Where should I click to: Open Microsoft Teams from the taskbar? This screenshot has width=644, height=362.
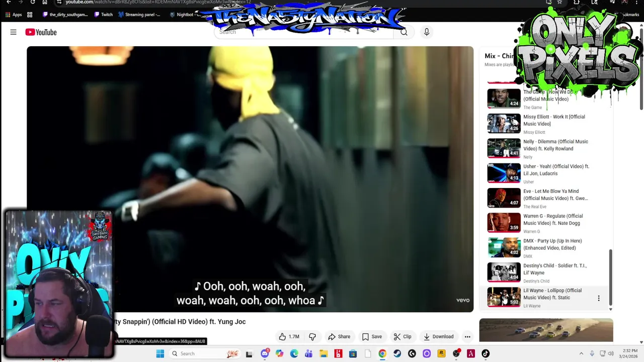[308, 353]
